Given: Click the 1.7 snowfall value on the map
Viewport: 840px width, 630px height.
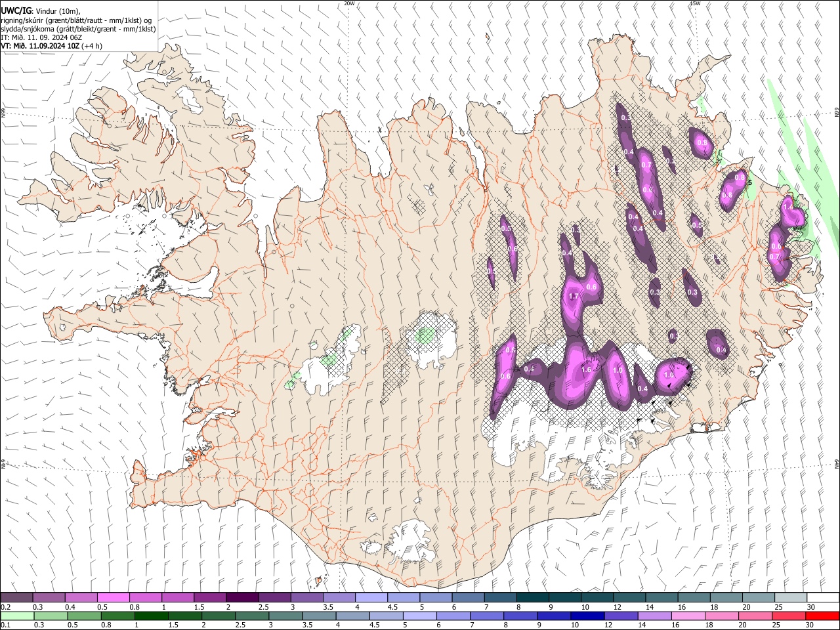Looking at the screenshot, I should click(x=574, y=297).
